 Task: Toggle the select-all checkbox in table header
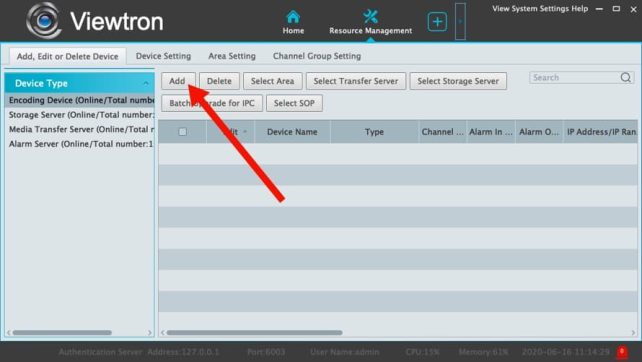tap(183, 132)
